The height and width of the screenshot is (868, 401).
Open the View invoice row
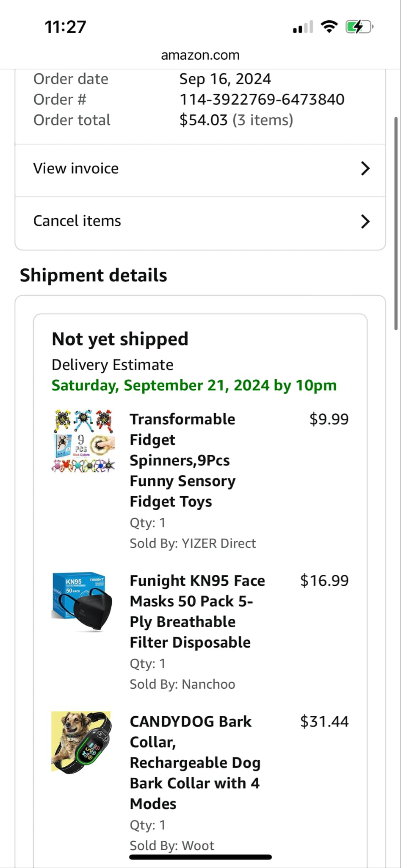76,169
